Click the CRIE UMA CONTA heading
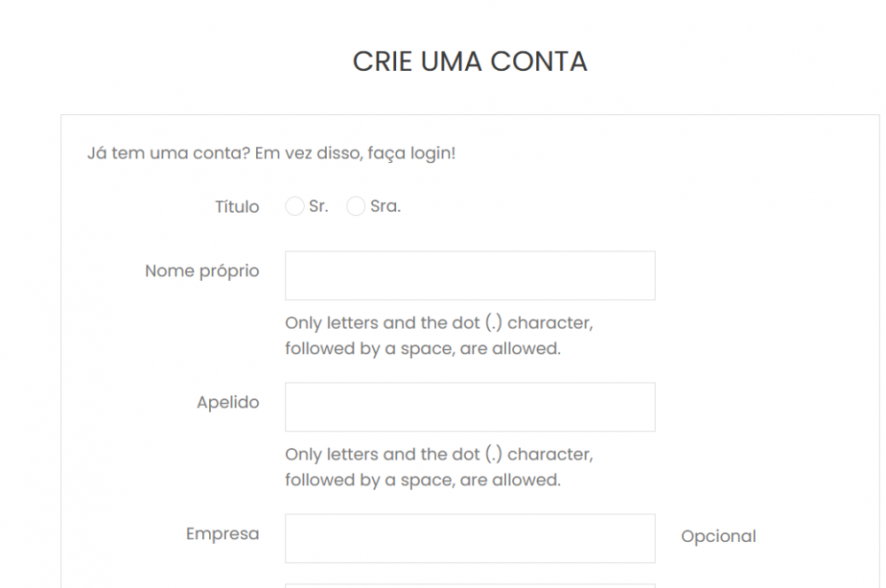This screenshot has height=588, width=886. coord(470,61)
